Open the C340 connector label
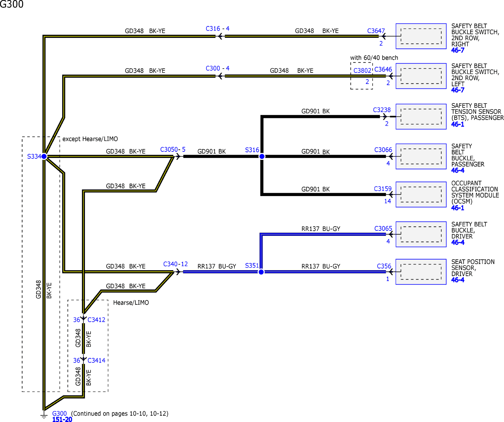Viewport: 504px width, 422px height. point(170,264)
